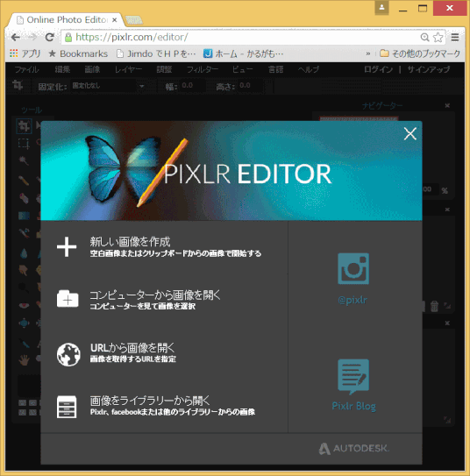The height and width of the screenshot is (476, 470).
Task: Open the Instagram camera icon
Action: 353,268
